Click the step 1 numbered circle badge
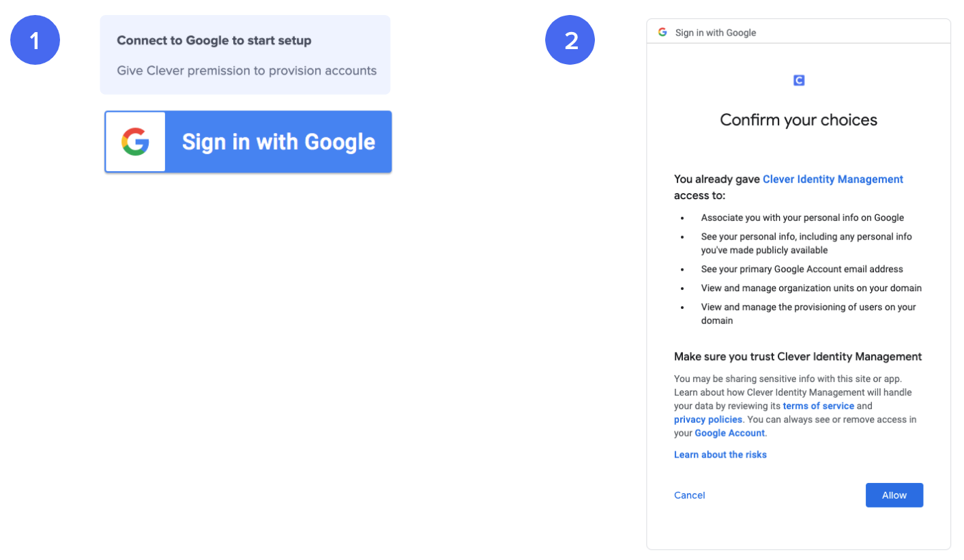Image resolution: width=964 pixels, height=560 pixels. coord(35,40)
